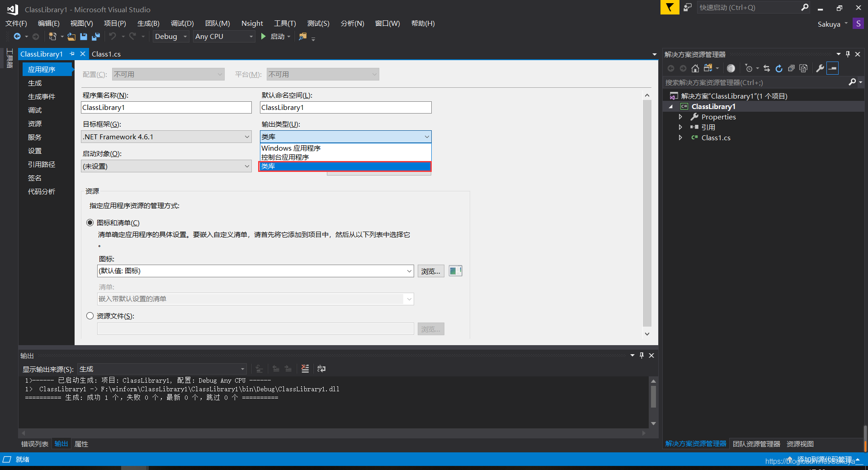Switch to the 错误列表 bottom tab

click(35, 444)
